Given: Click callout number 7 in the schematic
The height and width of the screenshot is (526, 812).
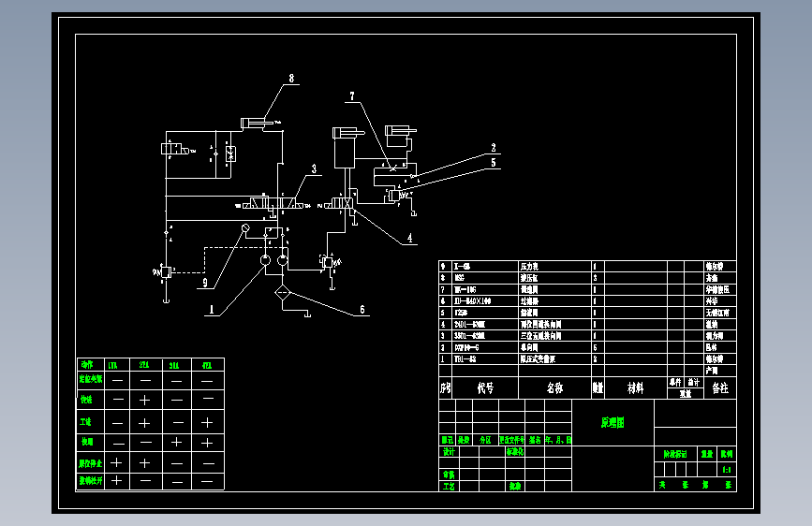Looking at the screenshot, I should 352,96.
